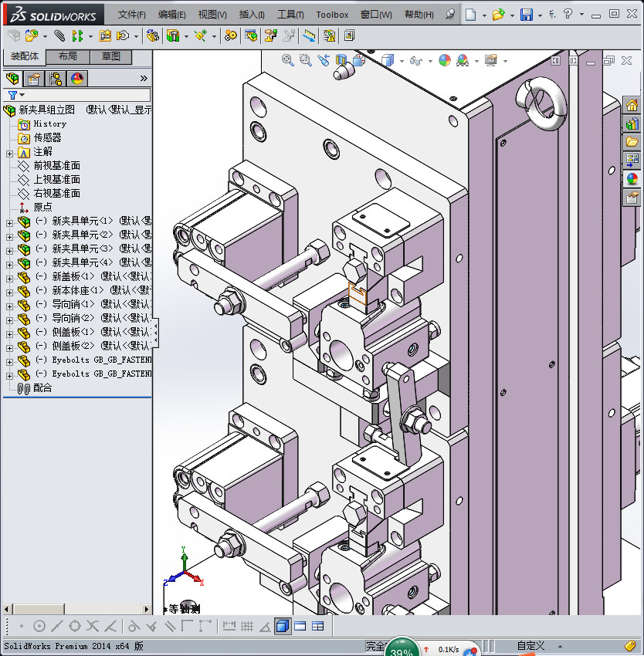
Task: Click the Edit Appearance color sphere icon
Action: (x=445, y=61)
